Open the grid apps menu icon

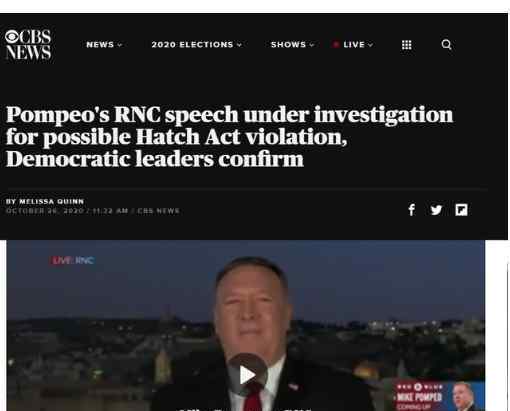click(x=406, y=45)
